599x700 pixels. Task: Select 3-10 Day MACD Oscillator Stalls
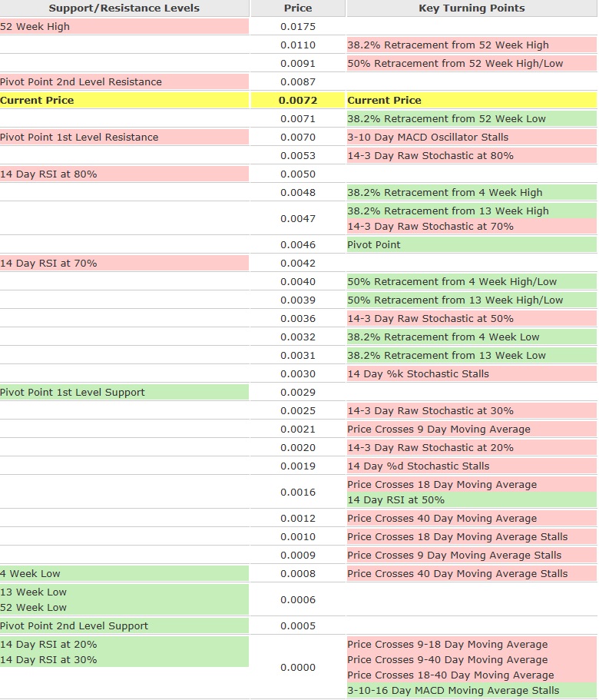(x=472, y=137)
